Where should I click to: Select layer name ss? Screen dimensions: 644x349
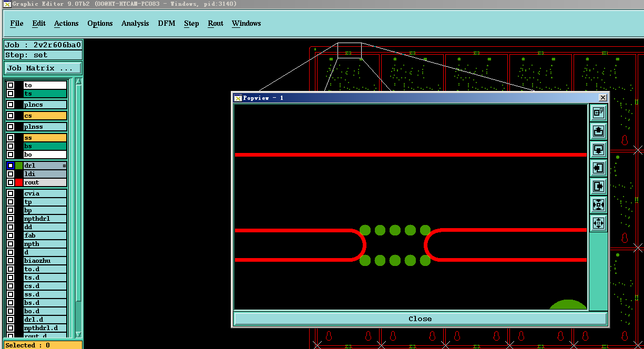[45, 138]
